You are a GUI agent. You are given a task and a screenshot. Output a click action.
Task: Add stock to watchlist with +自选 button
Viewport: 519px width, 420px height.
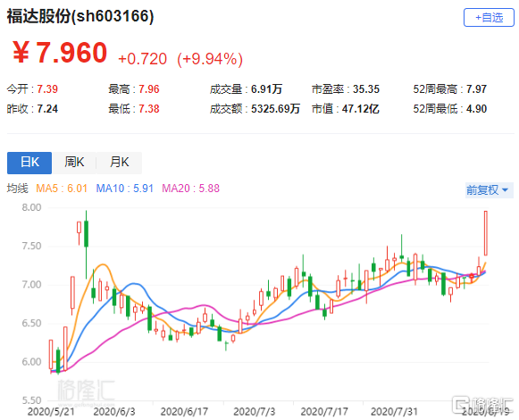click(x=489, y=18)
